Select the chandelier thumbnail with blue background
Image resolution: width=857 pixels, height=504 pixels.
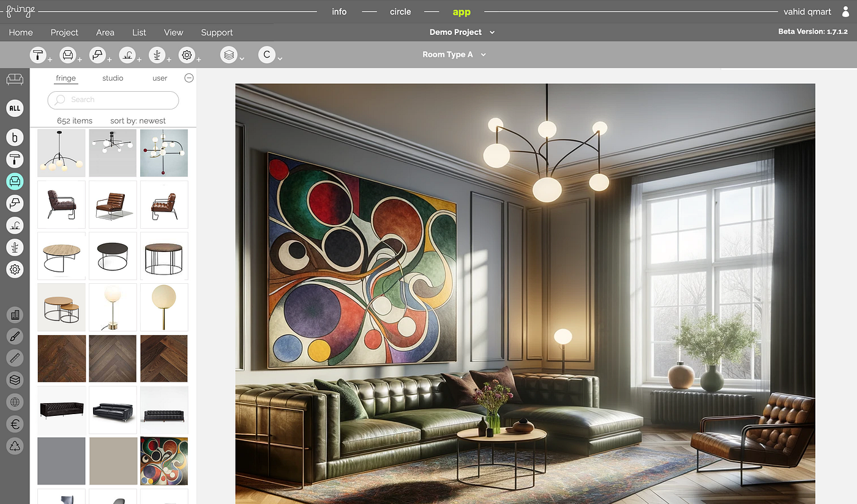[x=164, y=153]
